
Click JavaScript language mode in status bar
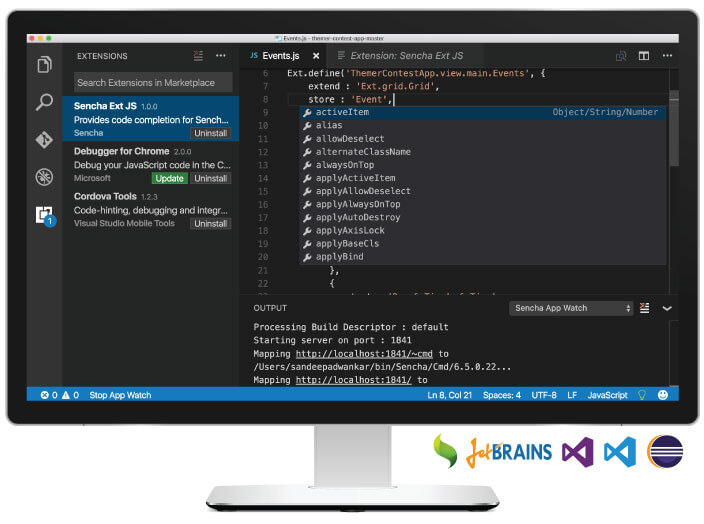607,395
